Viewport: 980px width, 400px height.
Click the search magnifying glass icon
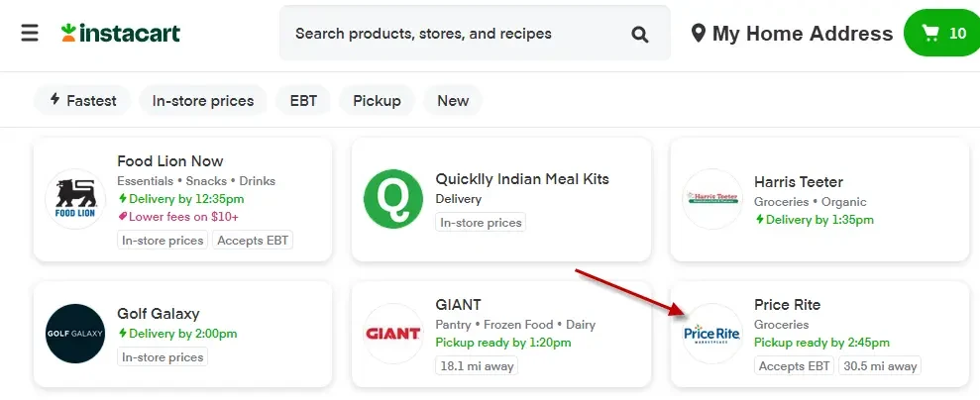pyautogui.click(x=639, y=34)
